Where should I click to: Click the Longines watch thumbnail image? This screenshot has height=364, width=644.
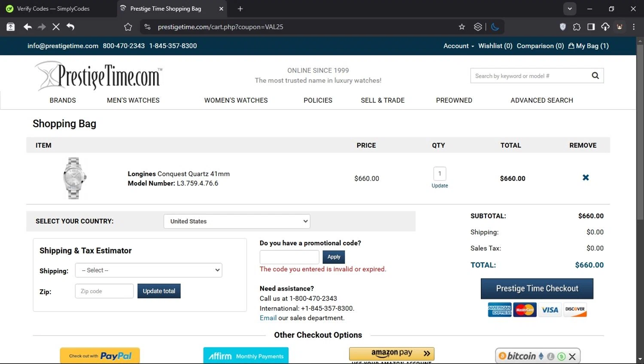[x=75, y=178]
